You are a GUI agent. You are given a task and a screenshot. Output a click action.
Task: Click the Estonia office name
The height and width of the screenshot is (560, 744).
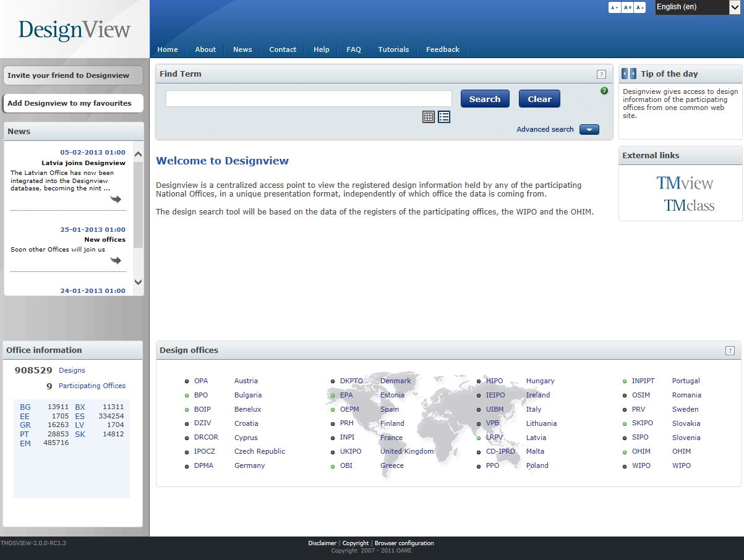pos(392,395)
